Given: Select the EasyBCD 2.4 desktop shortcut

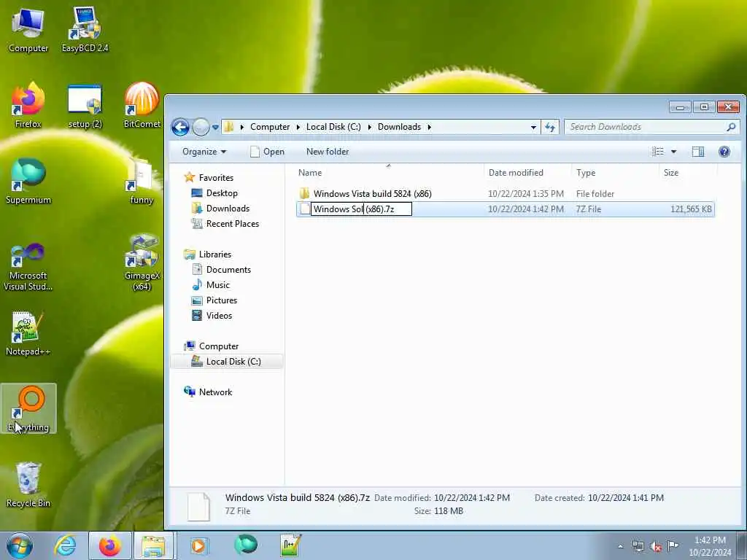Looking at the screenshot, I should (85, 29).
